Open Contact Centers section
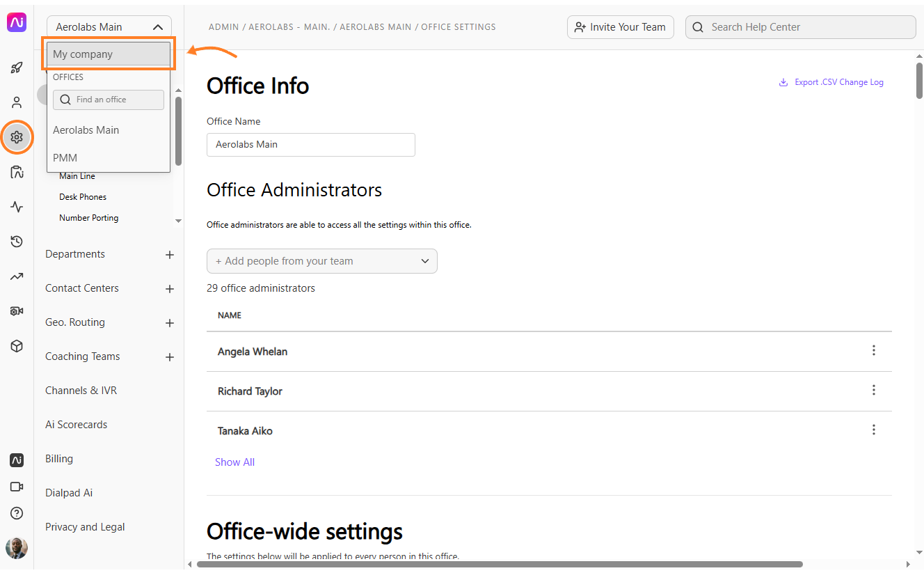Image resolution: width=924 pixels, height=573 pixels. click(82, 288)
